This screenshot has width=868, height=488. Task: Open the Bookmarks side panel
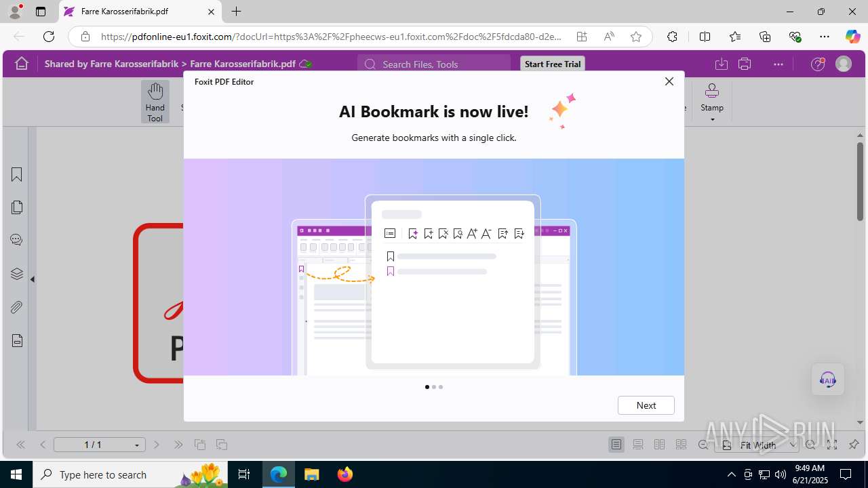[17, 175]
